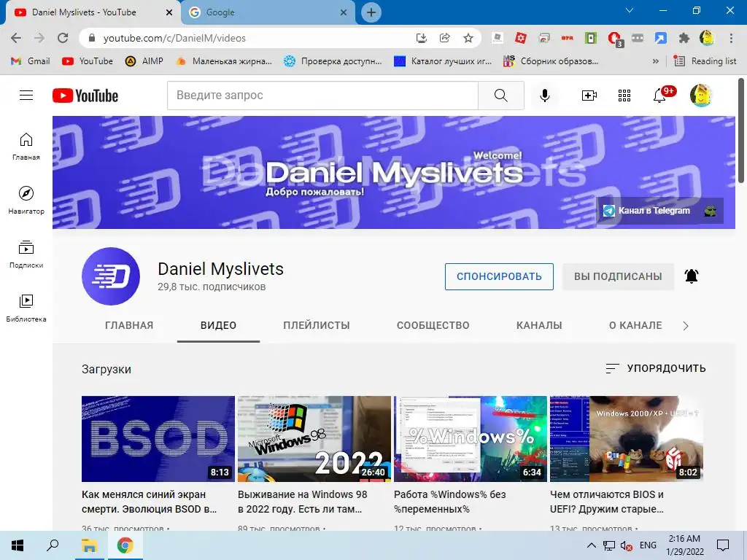Open a new tab with plus button
747x560 pixels.
[371, 12]
